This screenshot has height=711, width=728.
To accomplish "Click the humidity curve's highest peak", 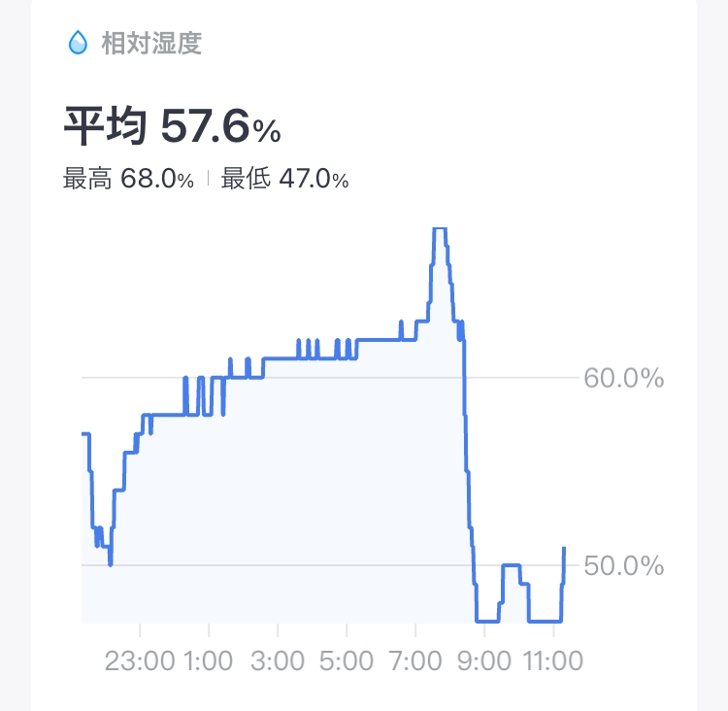I will (x=439, y=228).
